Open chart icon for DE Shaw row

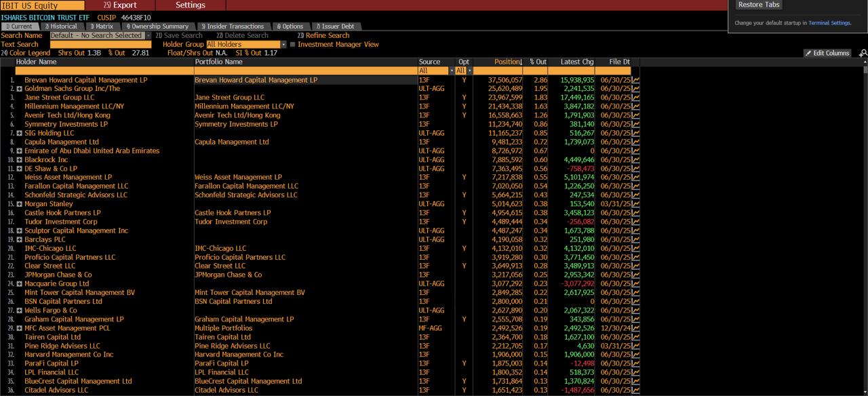[635, 168]
